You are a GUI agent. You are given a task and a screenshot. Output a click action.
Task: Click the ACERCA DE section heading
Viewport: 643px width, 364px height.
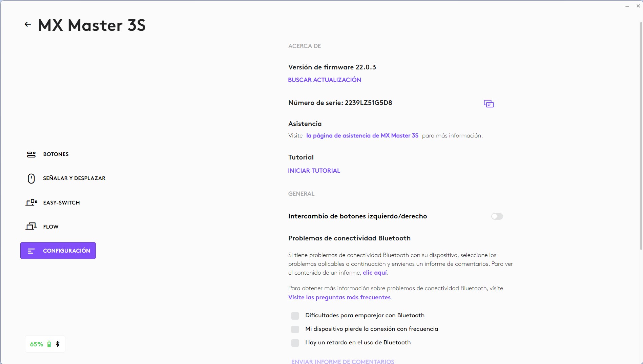coord(305,46)
